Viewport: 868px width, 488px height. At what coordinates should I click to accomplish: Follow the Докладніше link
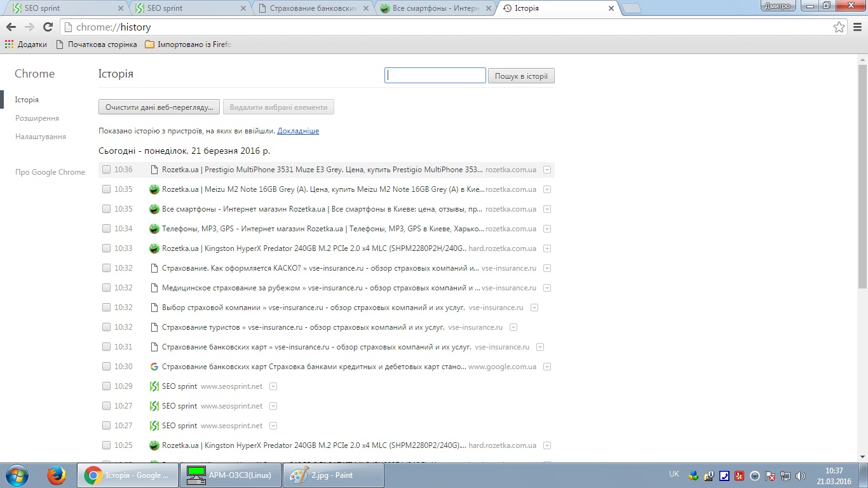(298, 131)
